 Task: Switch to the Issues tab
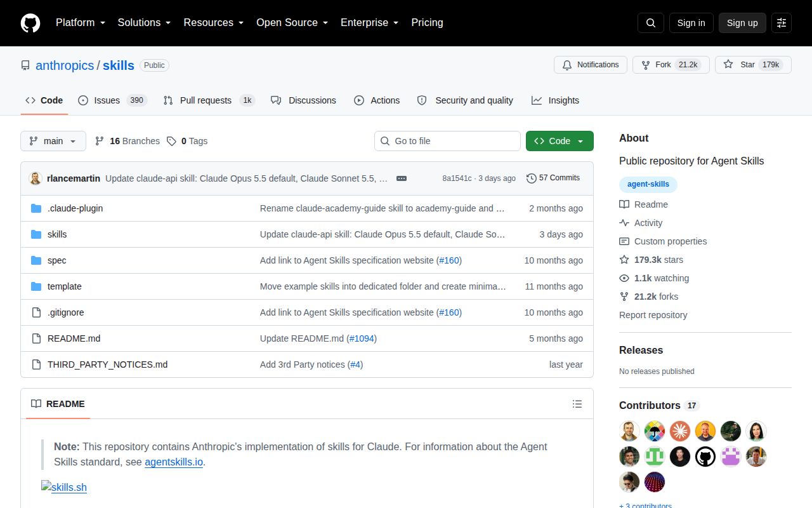[x=113, y=100]
